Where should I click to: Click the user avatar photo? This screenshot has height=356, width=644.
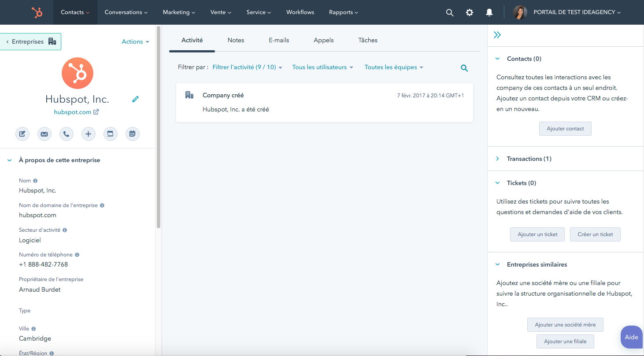[x=520, y=12]
